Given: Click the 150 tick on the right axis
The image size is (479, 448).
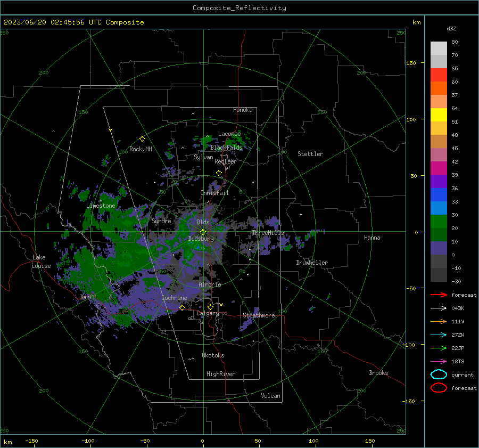Looking at the screenshot, I should [411, 63].
